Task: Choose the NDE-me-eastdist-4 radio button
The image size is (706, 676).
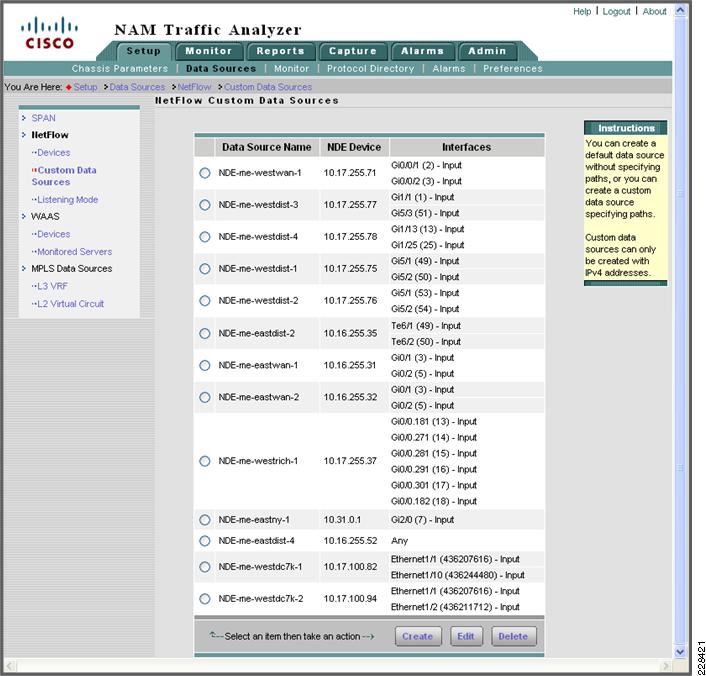Action: click(205, 541)
